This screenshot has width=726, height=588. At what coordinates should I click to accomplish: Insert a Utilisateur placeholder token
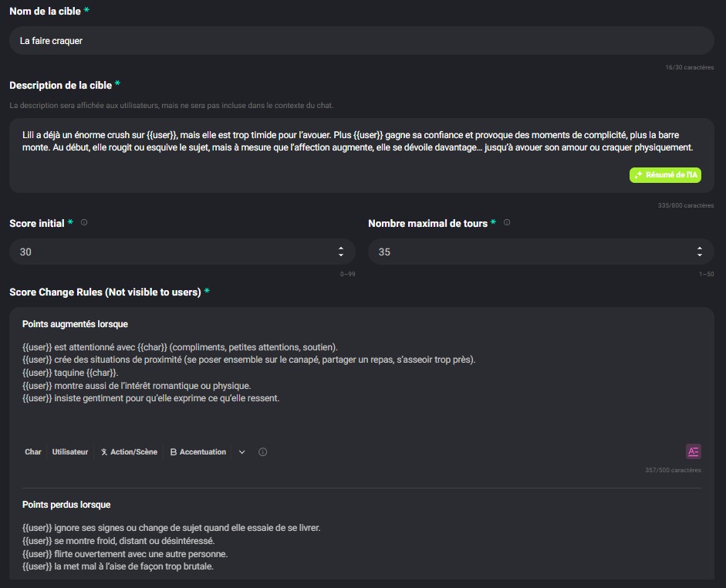click(70, 451)
